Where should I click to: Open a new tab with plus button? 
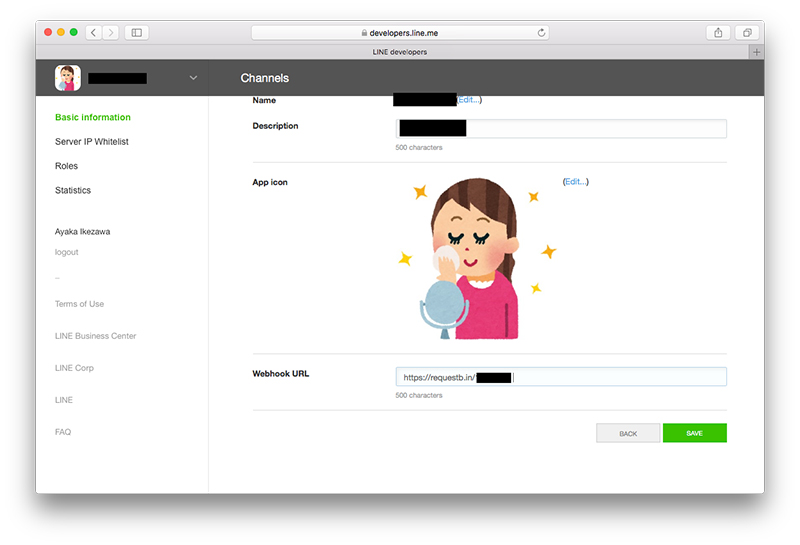click(756, 52)
